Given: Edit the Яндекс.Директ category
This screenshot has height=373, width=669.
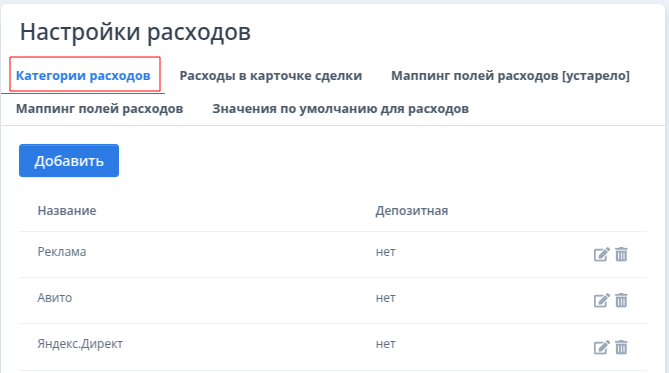Looking at the screenshot, I should coord(602,347).
